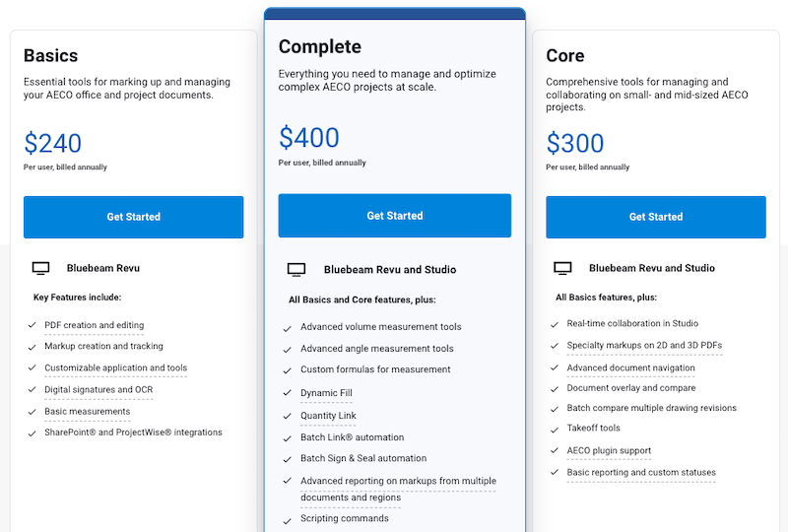Open Advanced document navigation feature info
The height and width of the screenshot is (532, 788).
click(630, 367)
